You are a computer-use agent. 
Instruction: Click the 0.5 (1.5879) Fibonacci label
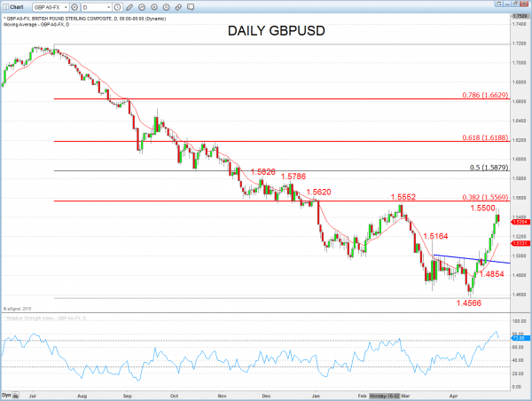[x=489, y=168]
